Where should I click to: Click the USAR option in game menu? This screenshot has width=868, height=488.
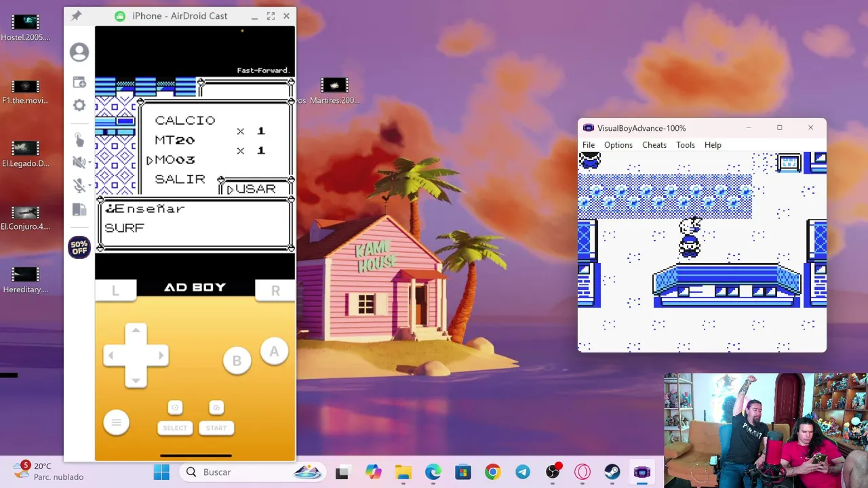click(x=255, y=189)
